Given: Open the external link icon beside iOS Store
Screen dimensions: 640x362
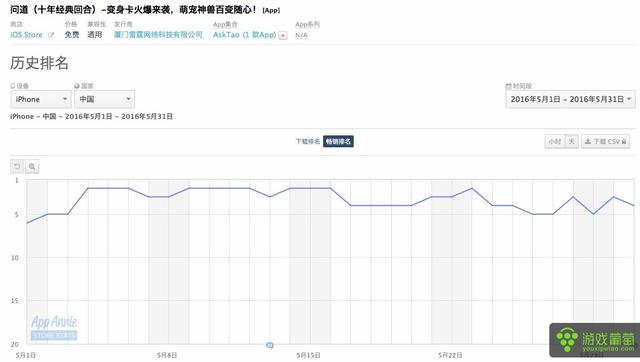Looking at the screenshot, I should point(51,35).
